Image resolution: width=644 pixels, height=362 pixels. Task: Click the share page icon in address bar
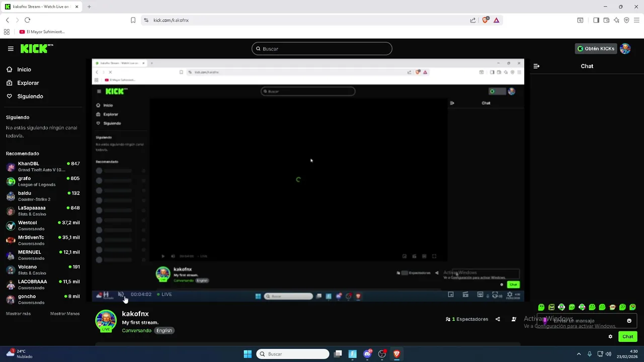(x=473, y=20)
